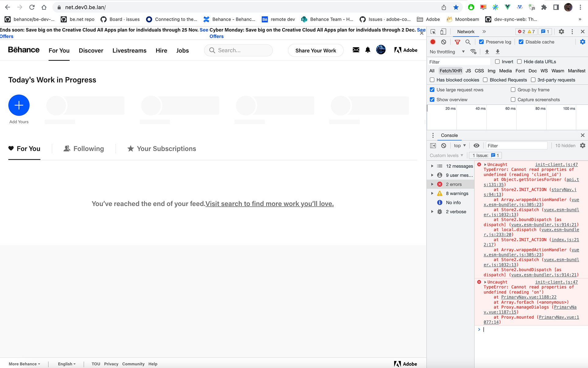Toggle the device toolbar icon
This screenshot has height=368, width=588.
point(443,32)
